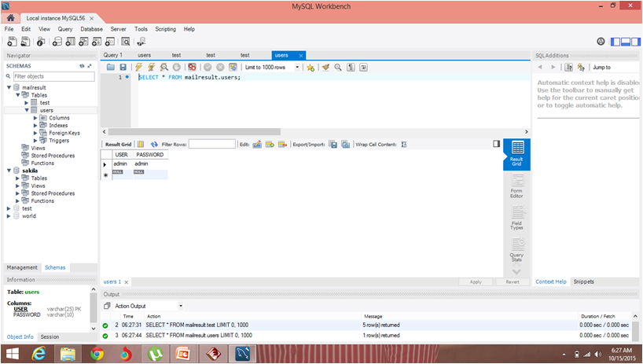Viewport: 643px width, 364px height.
Task: Create a new SQL tab icon
Action: coord(12,42)
